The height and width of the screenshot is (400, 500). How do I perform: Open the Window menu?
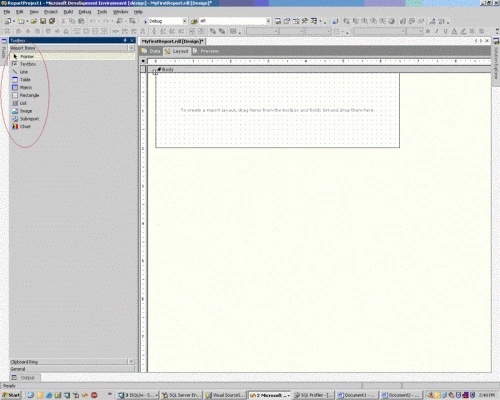pos(120,12)
